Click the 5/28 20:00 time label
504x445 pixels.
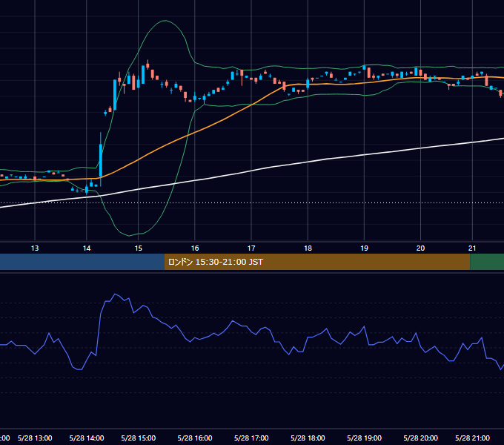point(420,438)
